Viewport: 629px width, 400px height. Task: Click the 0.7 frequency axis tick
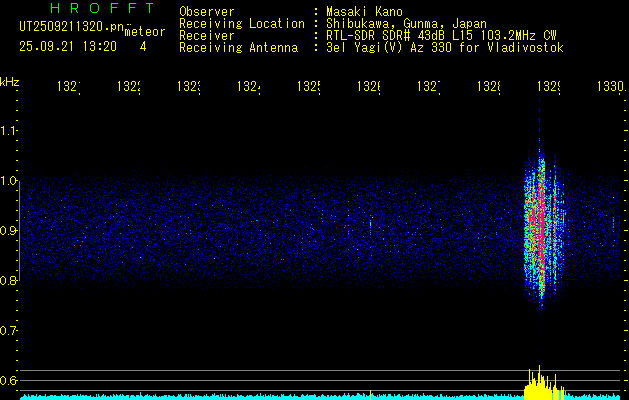click(x=9, y=330)
